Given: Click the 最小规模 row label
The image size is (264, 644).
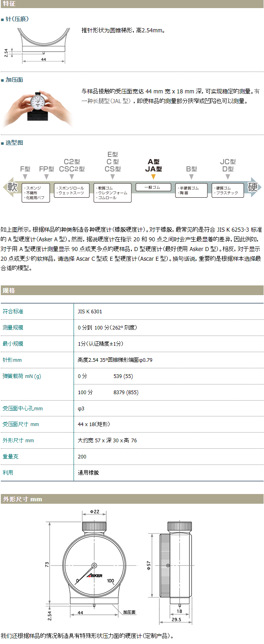Looking at the screenshot, I should tap(13, 344).
